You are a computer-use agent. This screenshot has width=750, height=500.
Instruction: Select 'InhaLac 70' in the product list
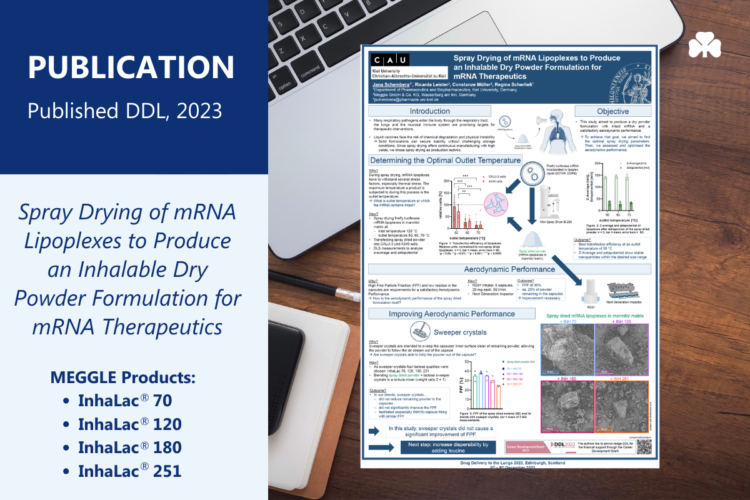(x=125, y=400)
